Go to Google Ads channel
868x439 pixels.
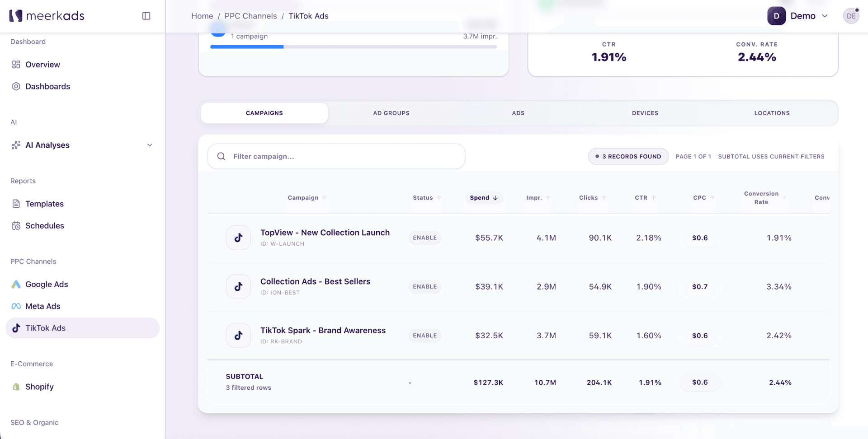click(x=47, y=284)
